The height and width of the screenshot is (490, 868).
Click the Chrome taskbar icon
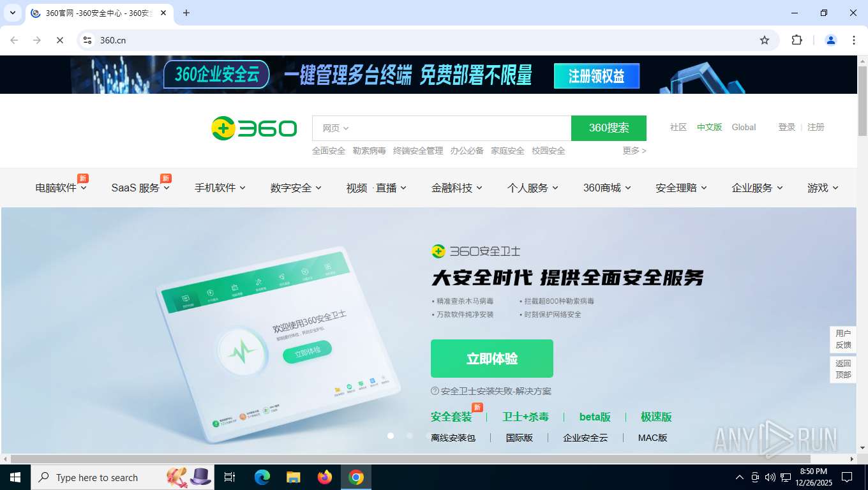pyautogui.click(x=356, y=477)
